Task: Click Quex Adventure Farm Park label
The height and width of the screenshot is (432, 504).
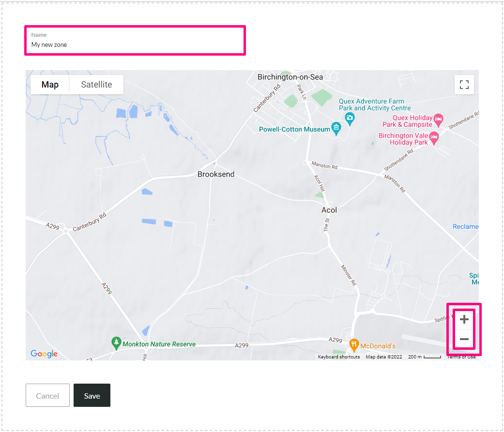Action: [x=374, y=104]
